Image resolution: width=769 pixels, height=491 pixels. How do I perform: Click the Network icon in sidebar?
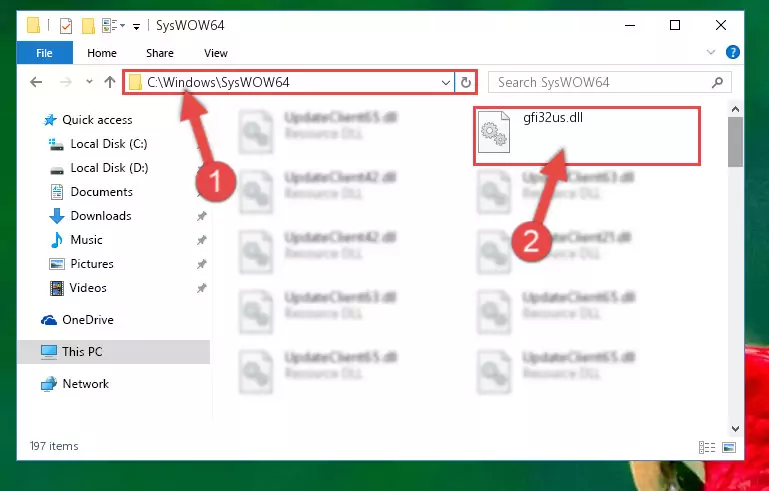(x=49, y=384)
